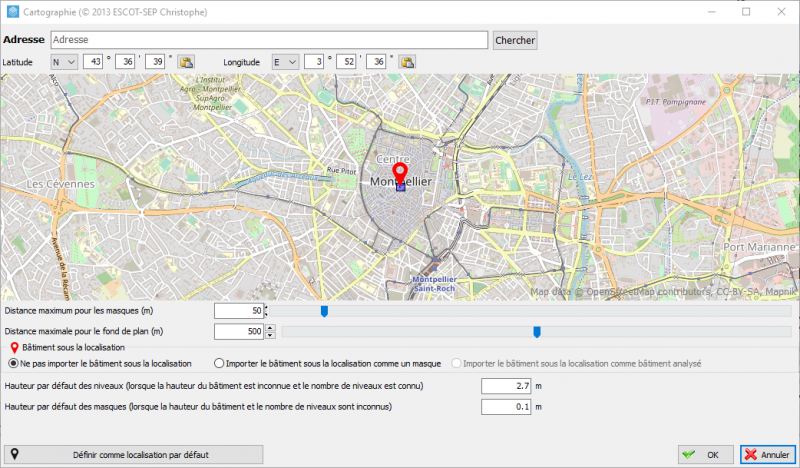Viewport: 800px width, 468px height.
Task: Click the paste icon next to latitude fields
Action: point(186,62)
